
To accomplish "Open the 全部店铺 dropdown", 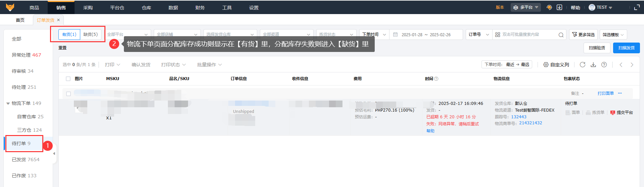I will (x=177, y=34).
